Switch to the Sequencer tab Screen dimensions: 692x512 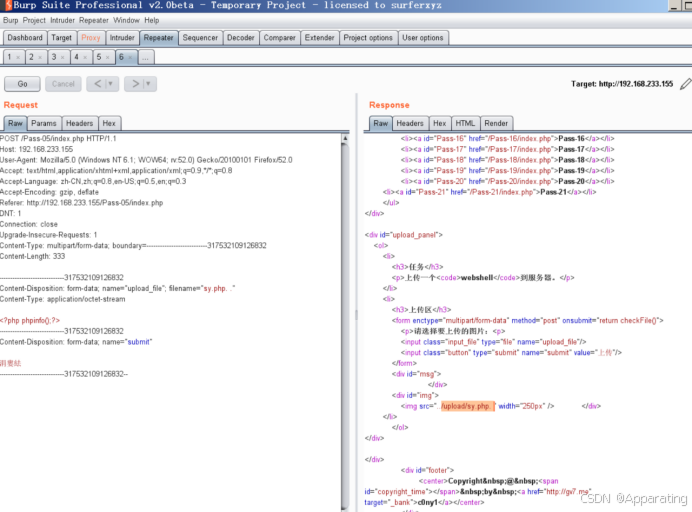pos(200,38)
